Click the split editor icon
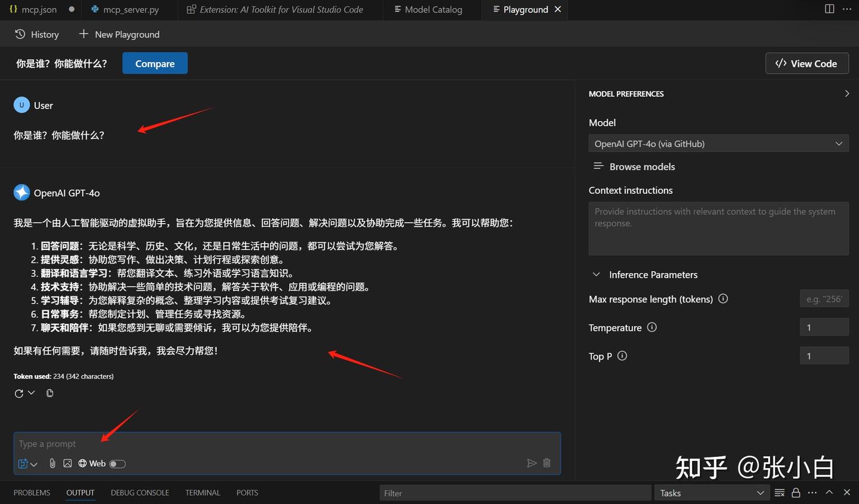Screen dimensions: 859x504 [829, 9]
